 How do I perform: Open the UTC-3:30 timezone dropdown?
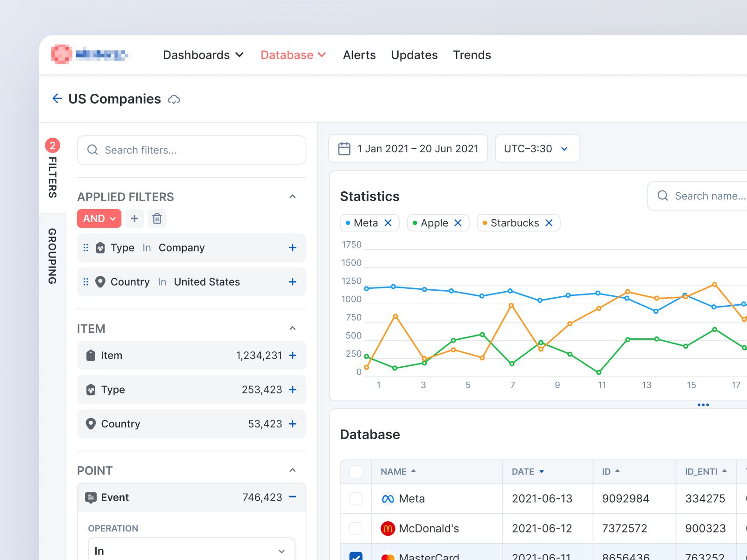(537, 149)
